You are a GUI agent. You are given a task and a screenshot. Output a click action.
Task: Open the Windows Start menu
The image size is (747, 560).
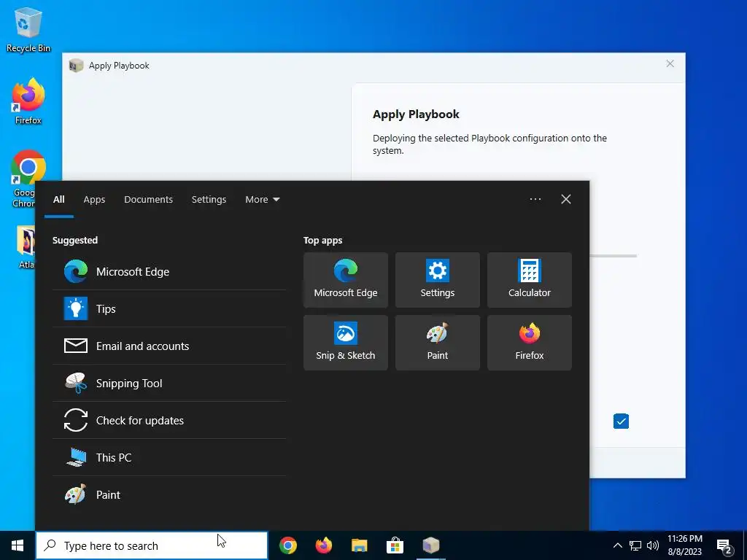tap(18, 545)
